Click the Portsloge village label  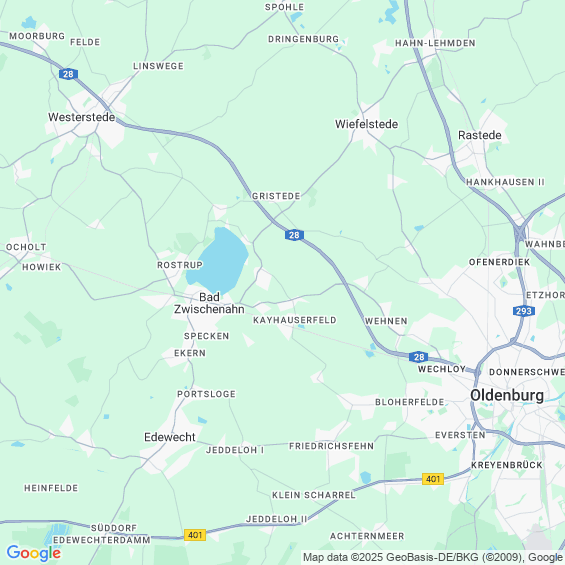[206, 394]
